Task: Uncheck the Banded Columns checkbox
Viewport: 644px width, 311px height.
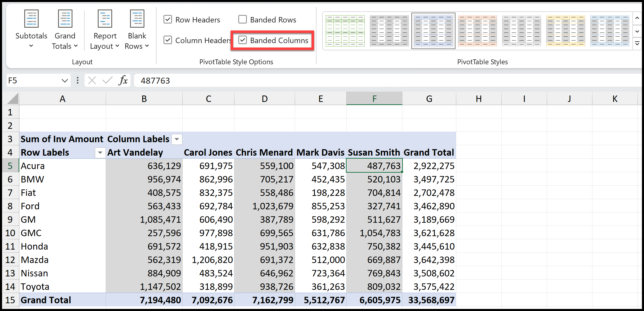Action: 242,40
